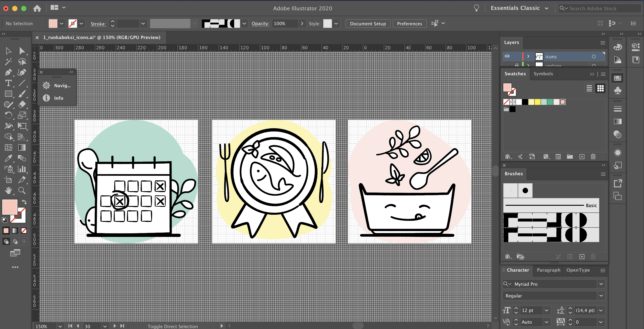Expand the icons layer contents
This screenshot has width=644, height=329.
click(x=528, y=56)
